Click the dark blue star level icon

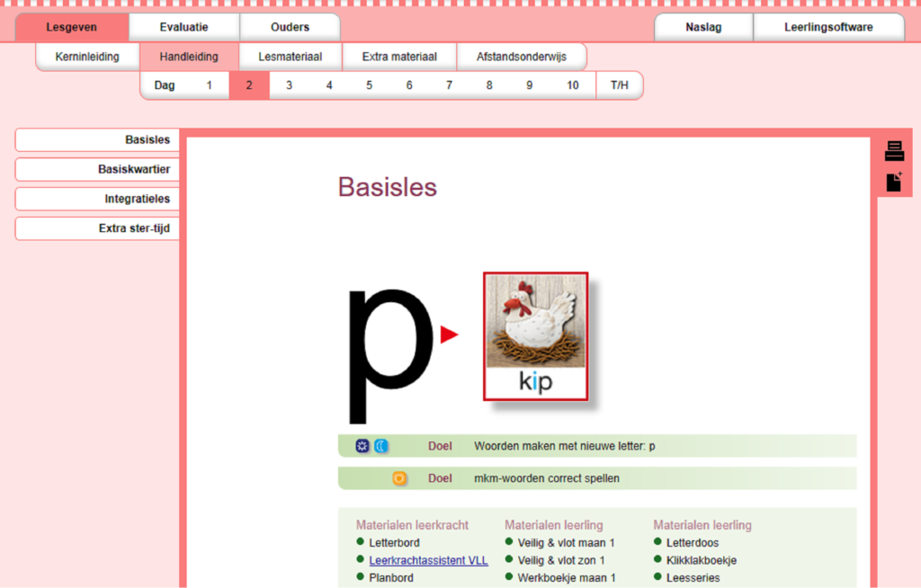(362, 446)
